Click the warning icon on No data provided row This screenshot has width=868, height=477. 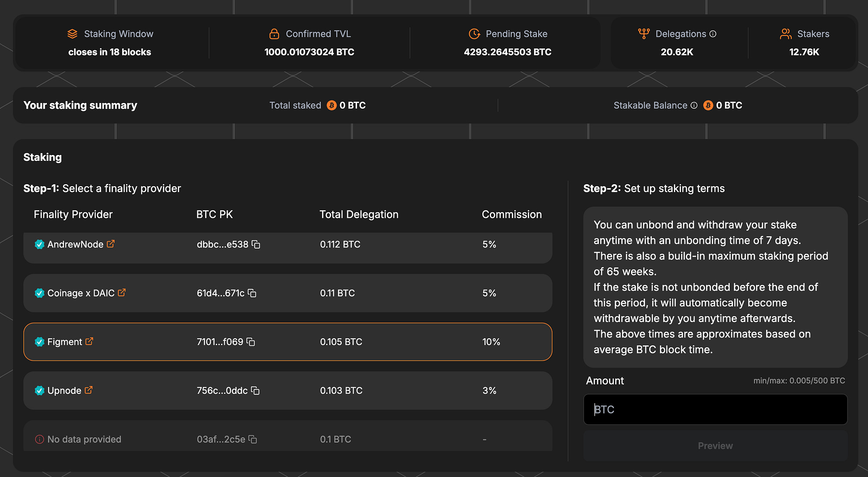(39, 439)
